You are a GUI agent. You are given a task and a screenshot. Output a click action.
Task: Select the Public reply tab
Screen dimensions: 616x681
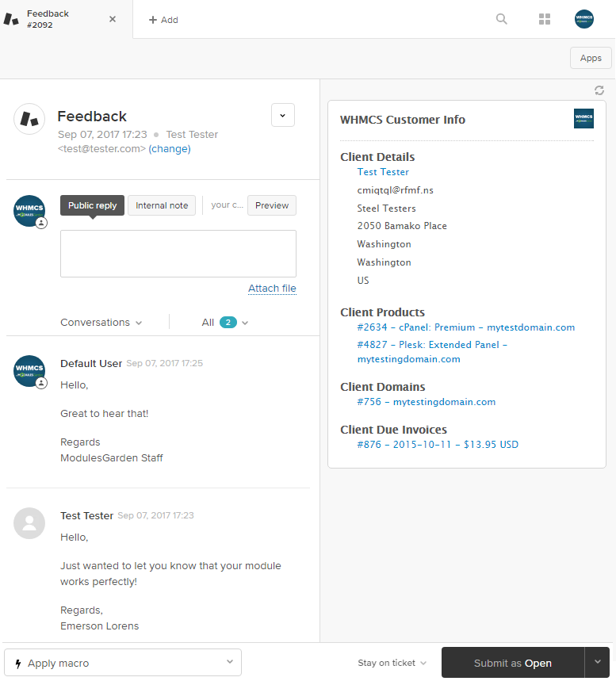(x=92, y=205)
